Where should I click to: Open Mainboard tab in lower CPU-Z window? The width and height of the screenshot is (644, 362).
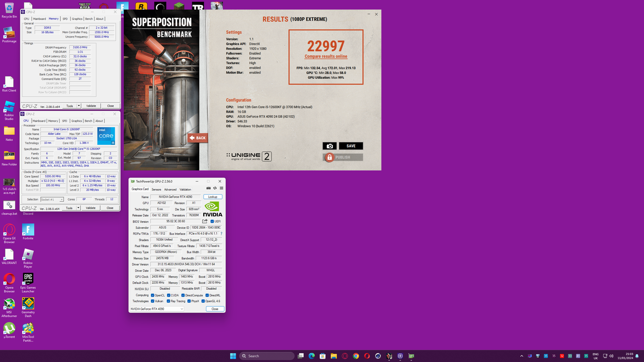(x=39, y=121)
